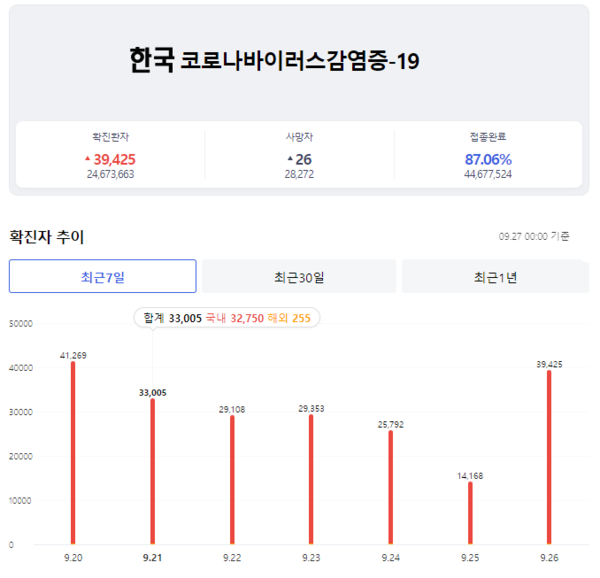Click the 14,168 value label

(470, 476)
